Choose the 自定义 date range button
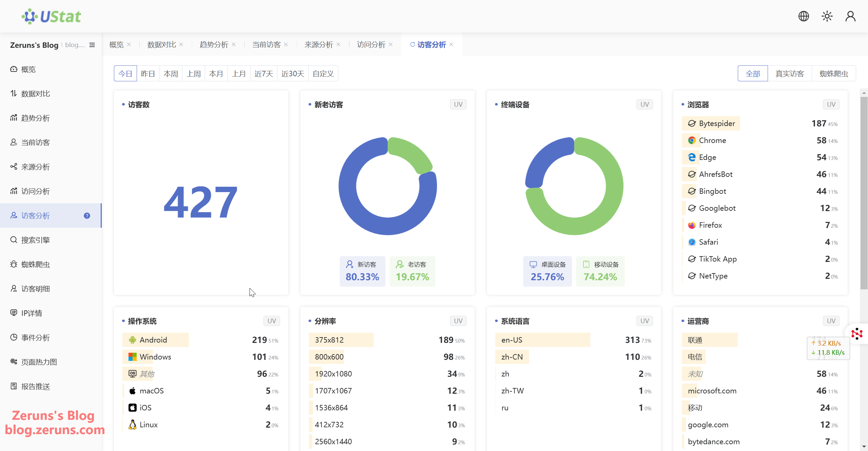Screen dimensions: 868x451 click(x=323, y=74)
